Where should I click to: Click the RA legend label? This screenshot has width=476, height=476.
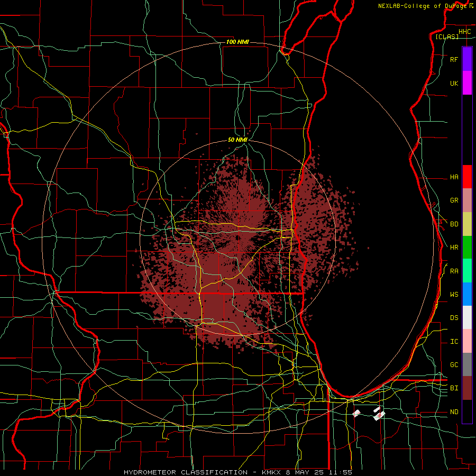(x=454, y=271)
